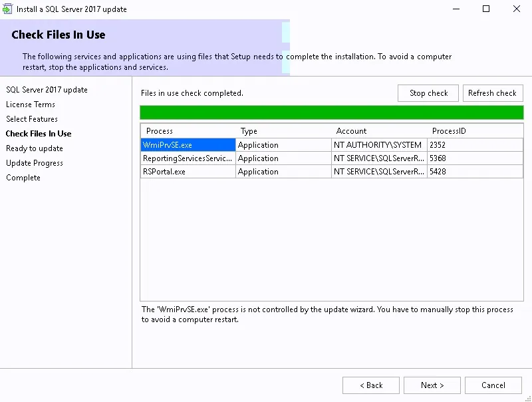Cancel the SQL Server update
This screenshot has width=532, height=402.
tap(493, 385)
